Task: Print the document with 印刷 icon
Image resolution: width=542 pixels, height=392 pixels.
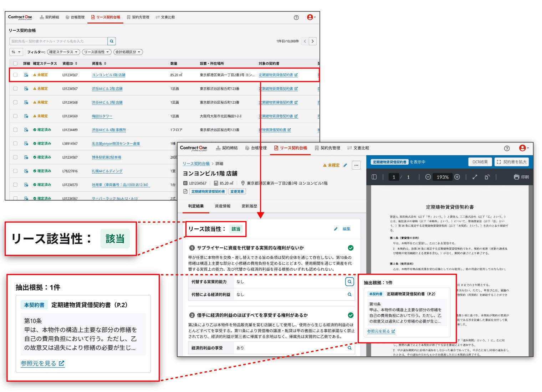Action: 521,177
